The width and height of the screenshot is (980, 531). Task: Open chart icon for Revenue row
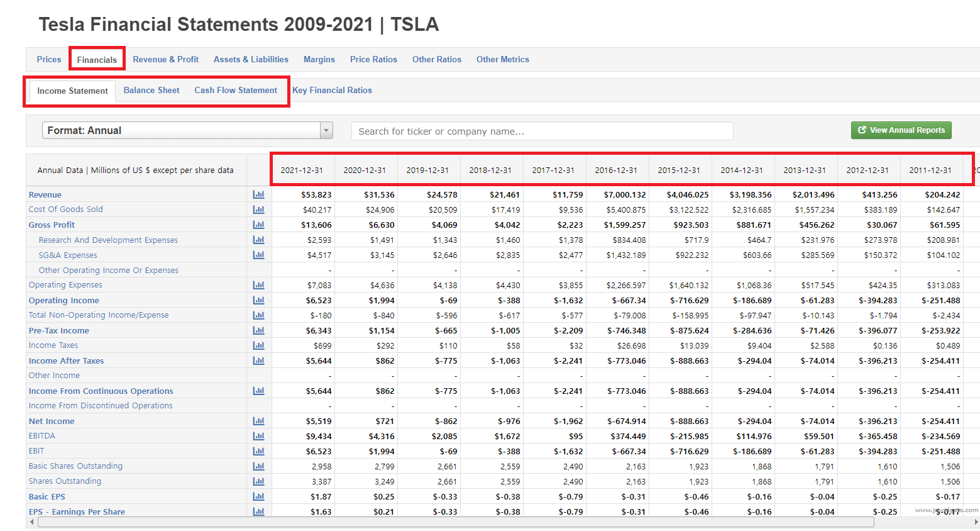(258, 194)
